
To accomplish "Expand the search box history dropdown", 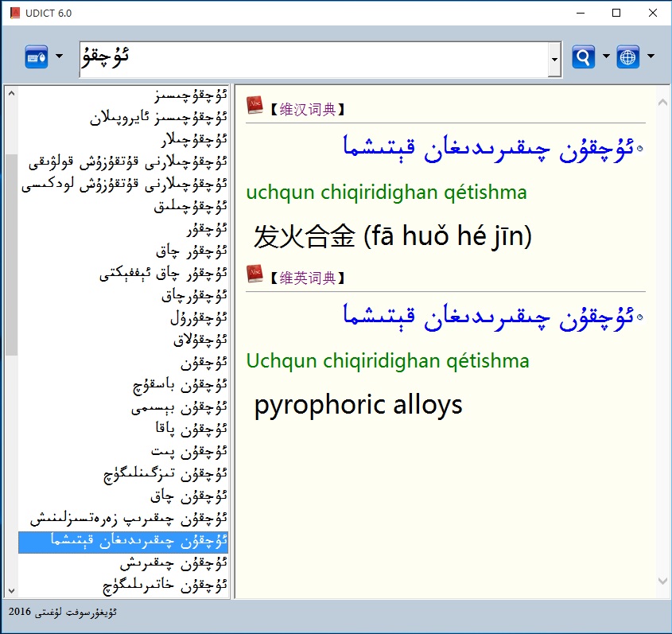I will [x=554, y=60].
